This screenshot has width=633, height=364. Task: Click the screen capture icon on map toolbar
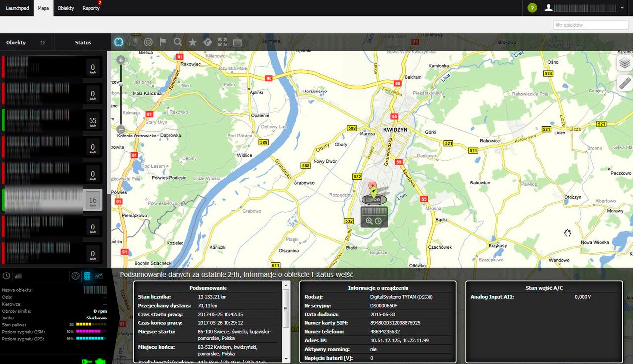pyautogui.click(x=237, y=43)
